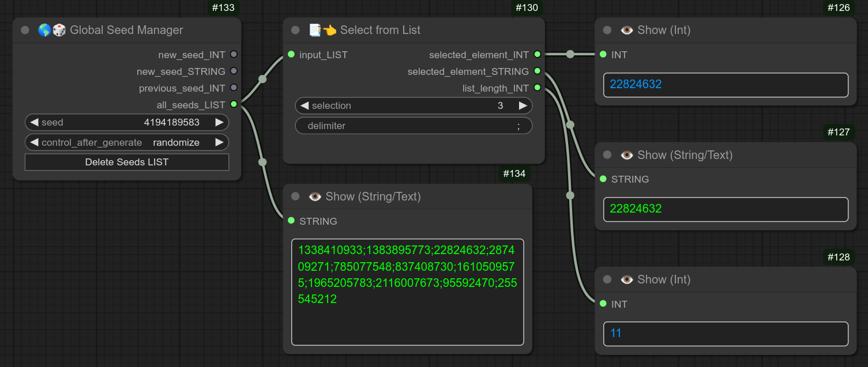The height and width of the screenshot is (367, 868).
Task: Click the eye icon on Show (Int) #128
Action: (x=626, y=279)
